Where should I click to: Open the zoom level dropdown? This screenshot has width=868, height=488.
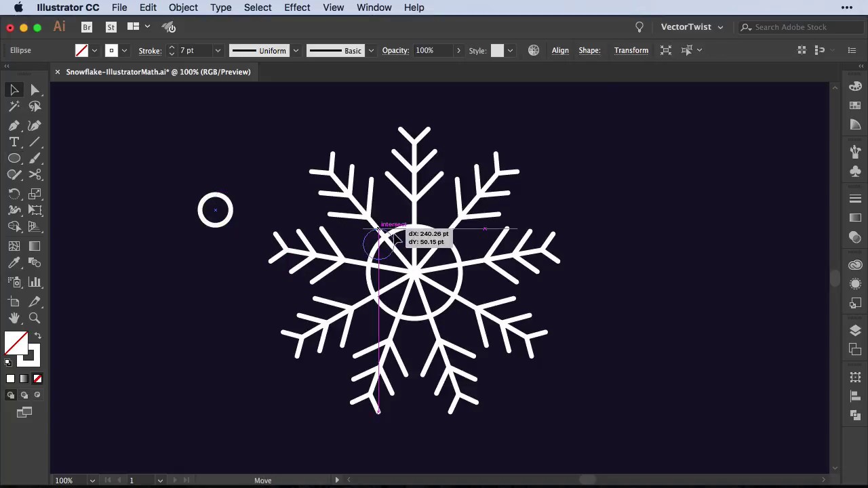92,481
